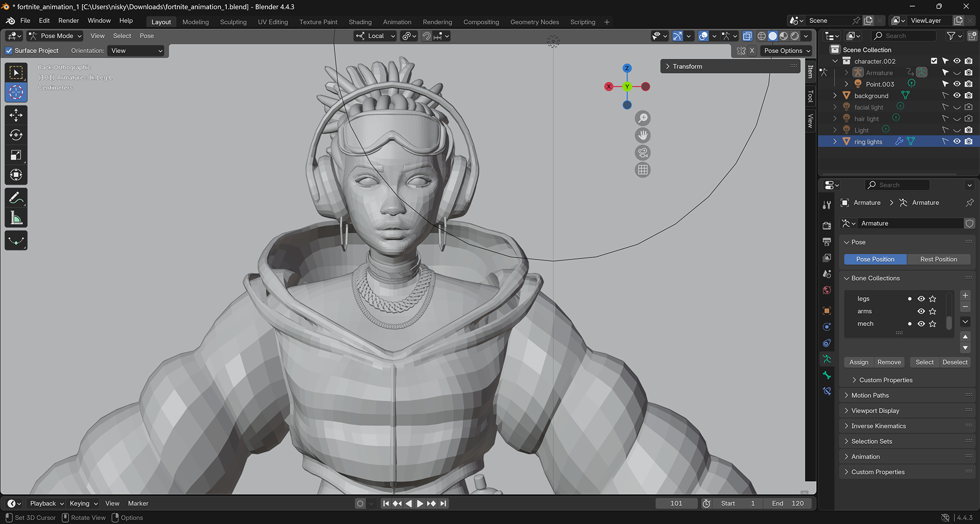Viewport: 980px width, 524px height.
Task: Open the Bone Constraints properties tab icon
Action: click(x=827, y=391)
